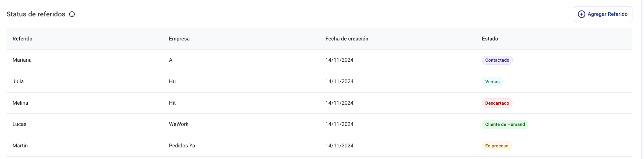Click the Fecha de creación column header
This screenshot has height=159, width=644.
click(347, 39)
